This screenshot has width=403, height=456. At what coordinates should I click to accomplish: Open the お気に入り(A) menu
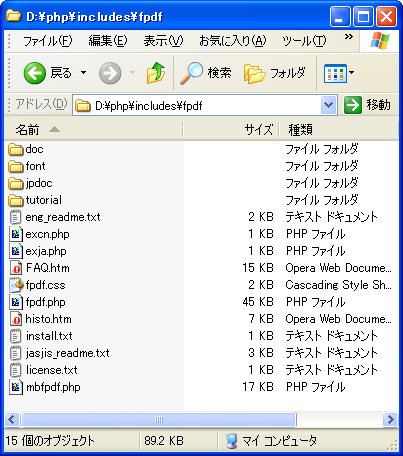click(x=233, y=41)
